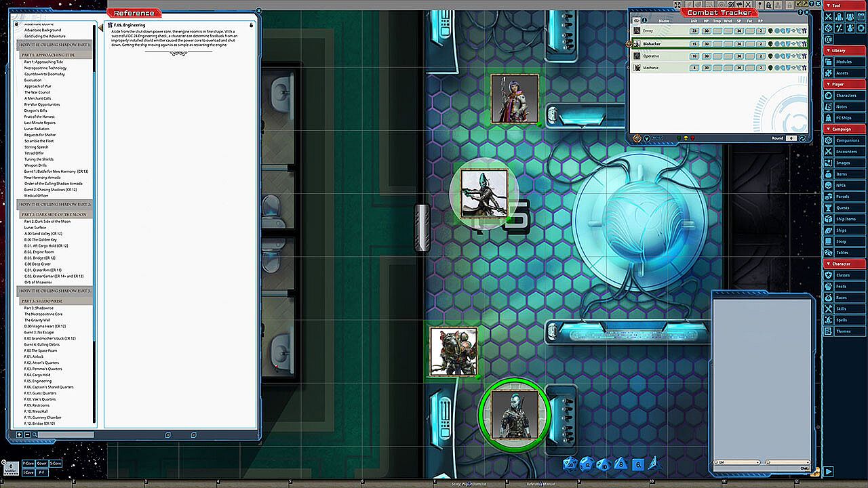
Task: Toggle friend-or-foe icon for Envoy
Action: (x=770, y=31)
